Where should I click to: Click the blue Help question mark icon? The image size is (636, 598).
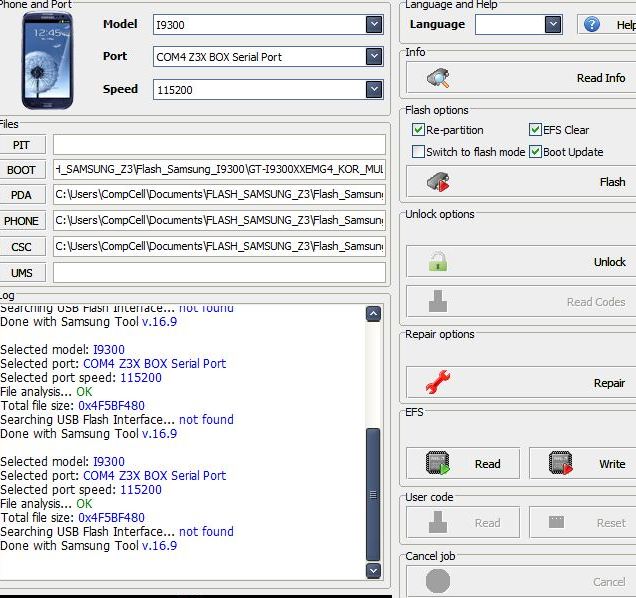pos(592,25)
